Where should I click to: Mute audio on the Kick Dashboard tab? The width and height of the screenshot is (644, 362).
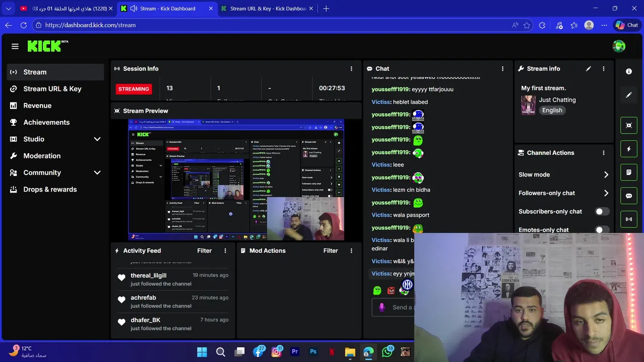[x=134, y=9]
